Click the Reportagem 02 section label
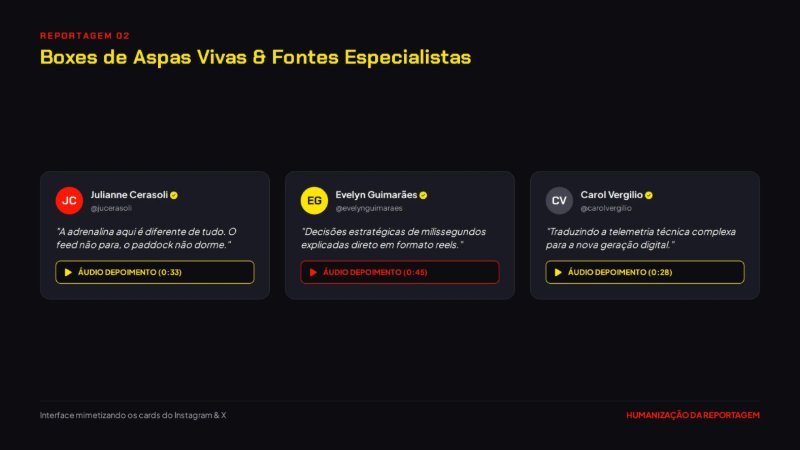 pos(85,36)
